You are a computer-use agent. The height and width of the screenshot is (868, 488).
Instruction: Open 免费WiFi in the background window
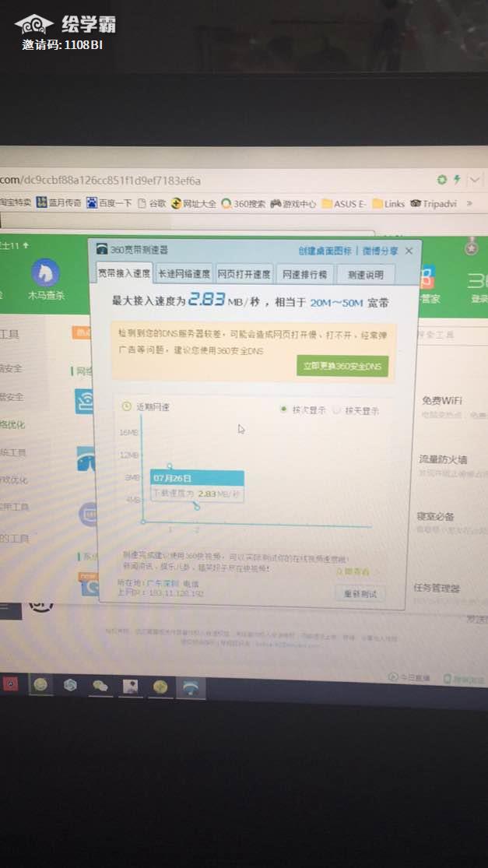(441, 400)
